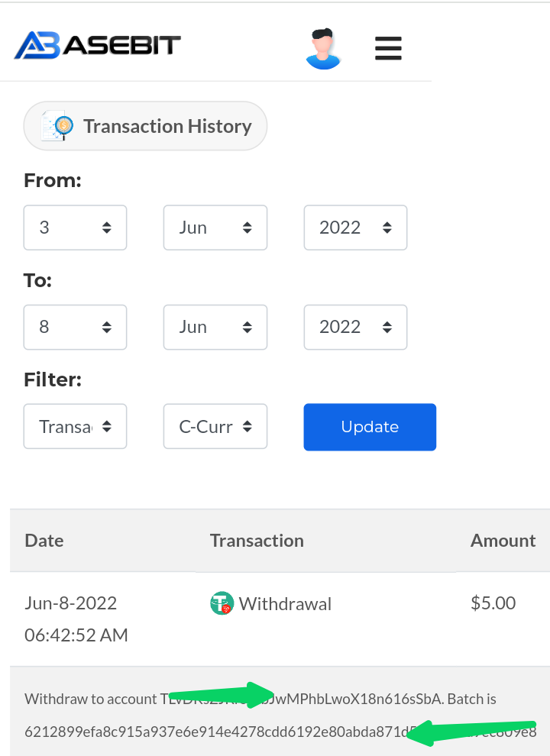Open the hamburger menu icon
Image resolution: width=550 pixels, height=756 pixels.
(x=388, y=48)
